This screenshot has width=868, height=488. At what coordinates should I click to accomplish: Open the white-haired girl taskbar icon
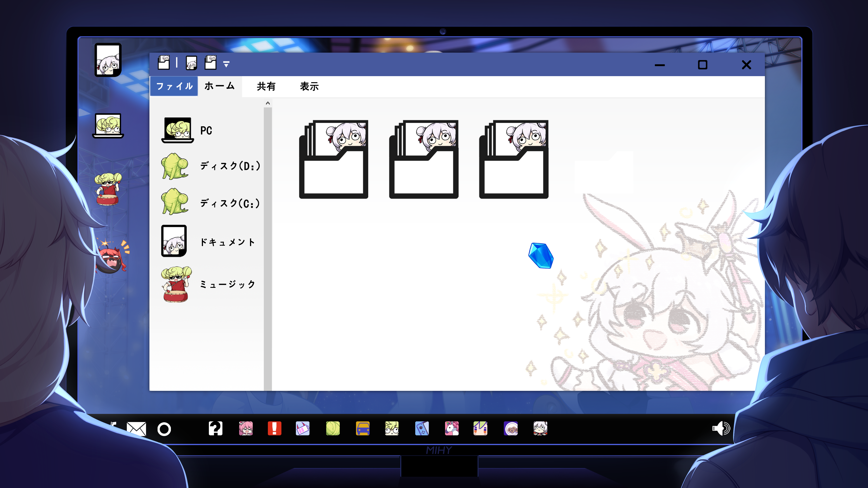(x=540, y=428)
